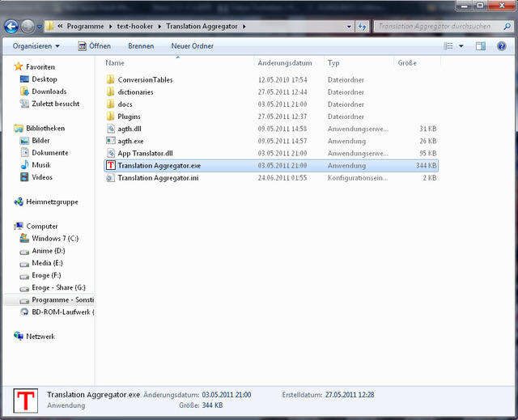This screenshot has width=518, height=420.
Task: Click Brennen in the toolbar
Action: coord(141,46)
